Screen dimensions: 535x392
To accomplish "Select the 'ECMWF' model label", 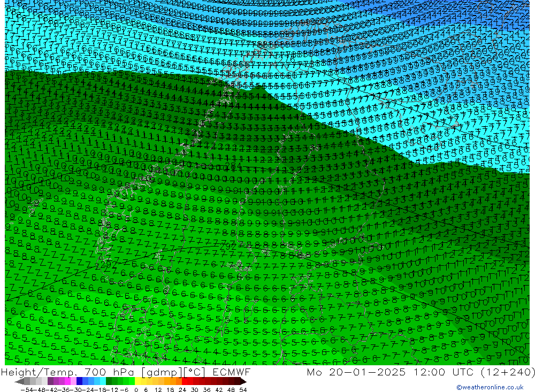I will (x=231, y=372).
